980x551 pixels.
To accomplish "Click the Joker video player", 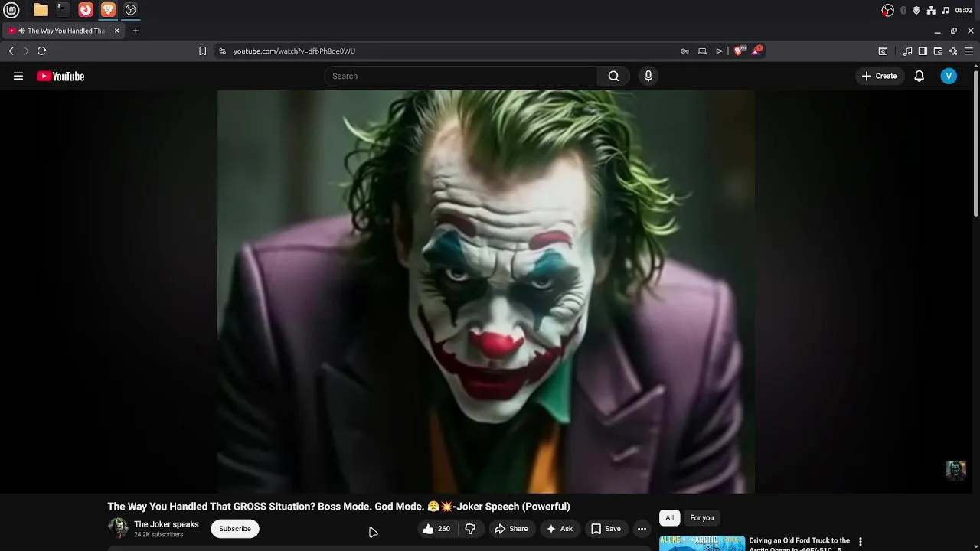I will (x=486, y=292).
